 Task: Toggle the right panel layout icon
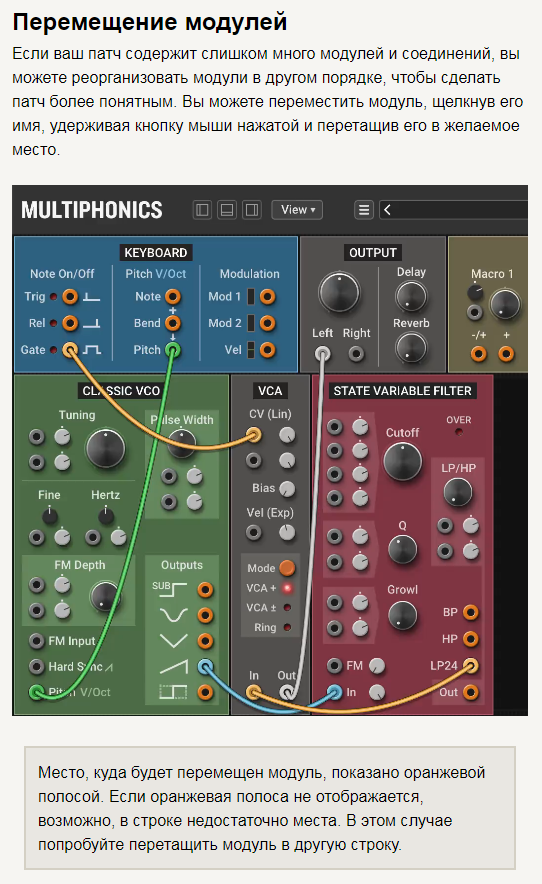pyautogui.click(x=252, y=210)
